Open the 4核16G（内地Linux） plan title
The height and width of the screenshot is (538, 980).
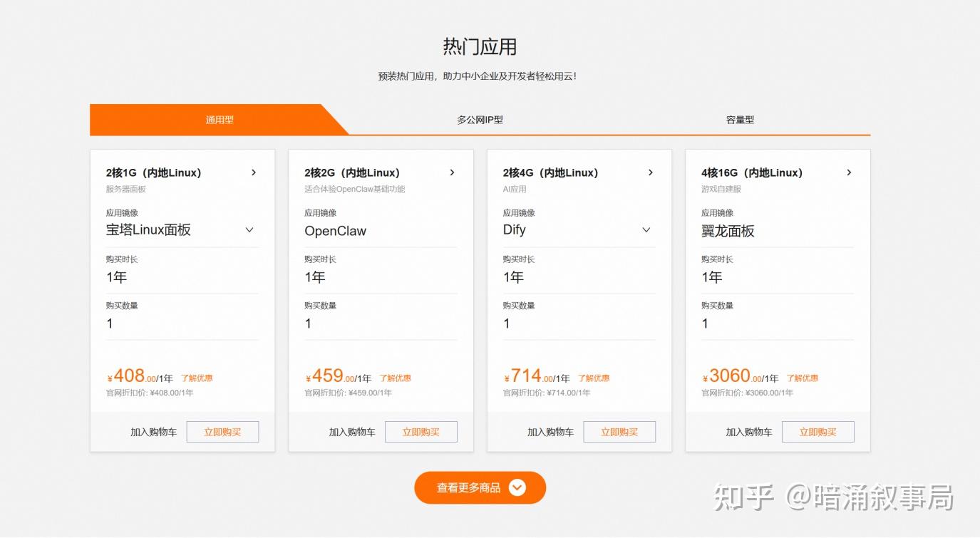[x=752, y=172]
